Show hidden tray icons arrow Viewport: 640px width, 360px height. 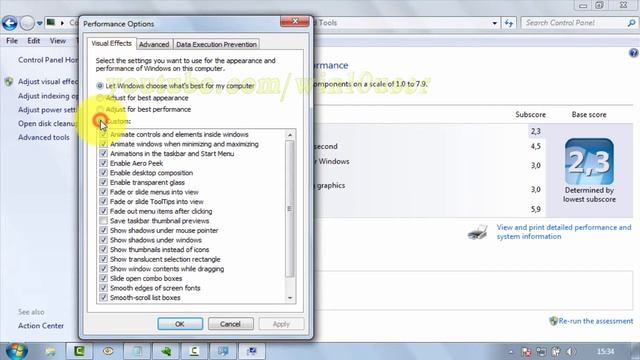click(x=511, y=351)
